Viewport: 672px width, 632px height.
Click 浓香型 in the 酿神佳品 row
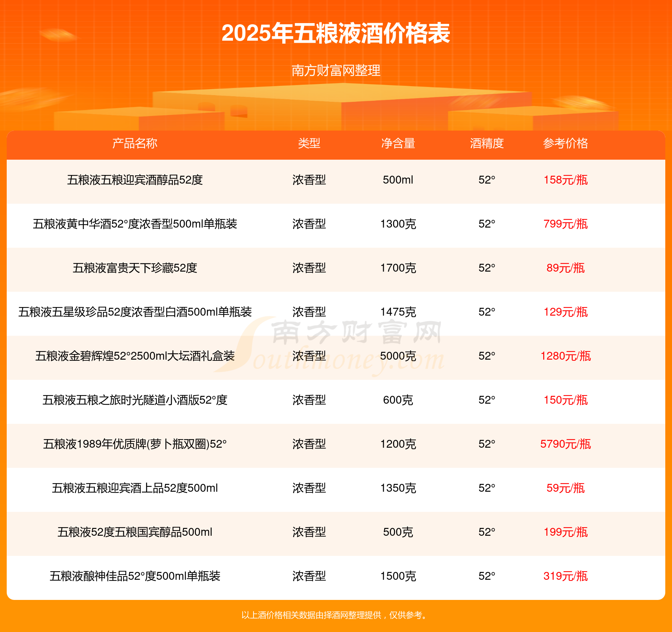pos(309,576)
